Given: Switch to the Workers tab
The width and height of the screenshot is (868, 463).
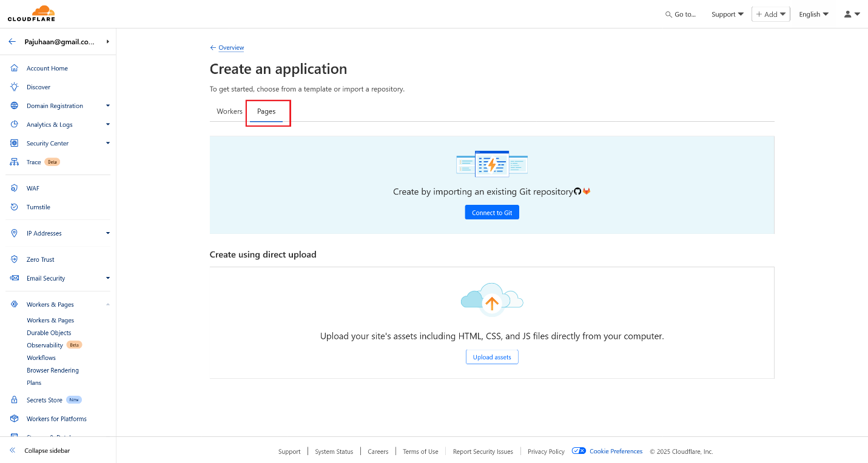Looking at the screenshot, I should 229,112.
